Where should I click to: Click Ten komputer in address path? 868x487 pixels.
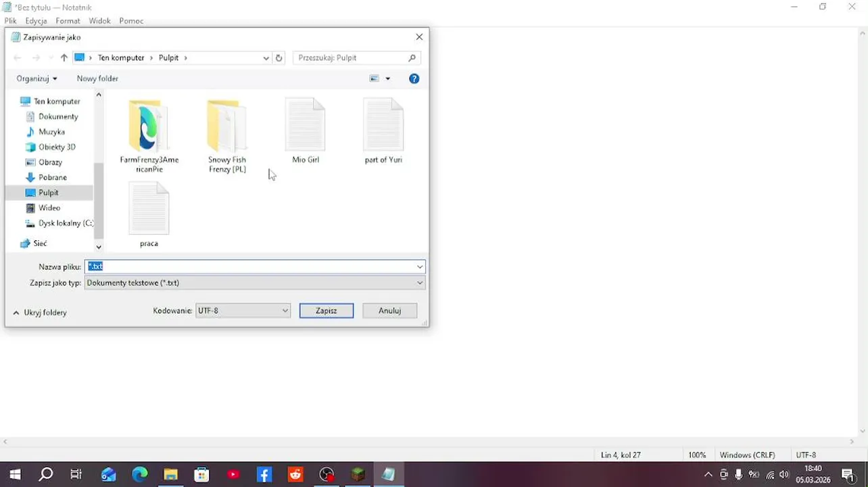(121, 58)
